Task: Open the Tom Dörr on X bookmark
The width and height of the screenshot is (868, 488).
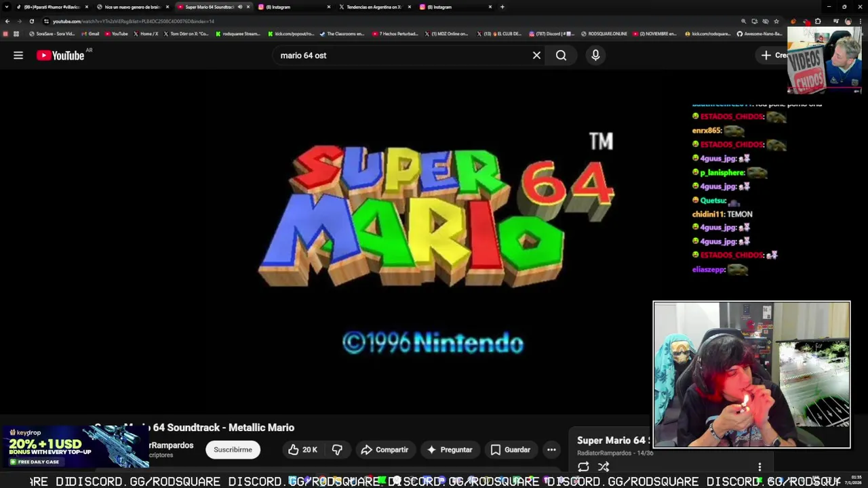Action: 186,34
